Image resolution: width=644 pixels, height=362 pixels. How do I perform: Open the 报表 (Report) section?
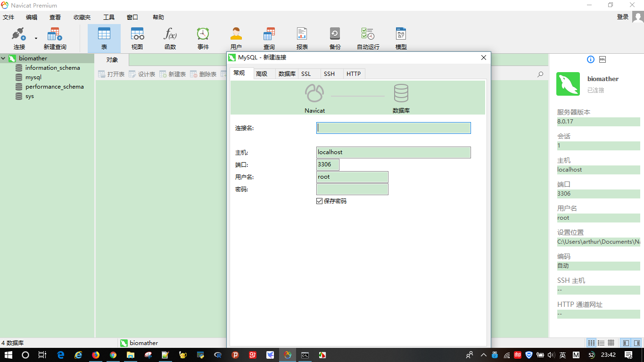(x=302, y=38)
